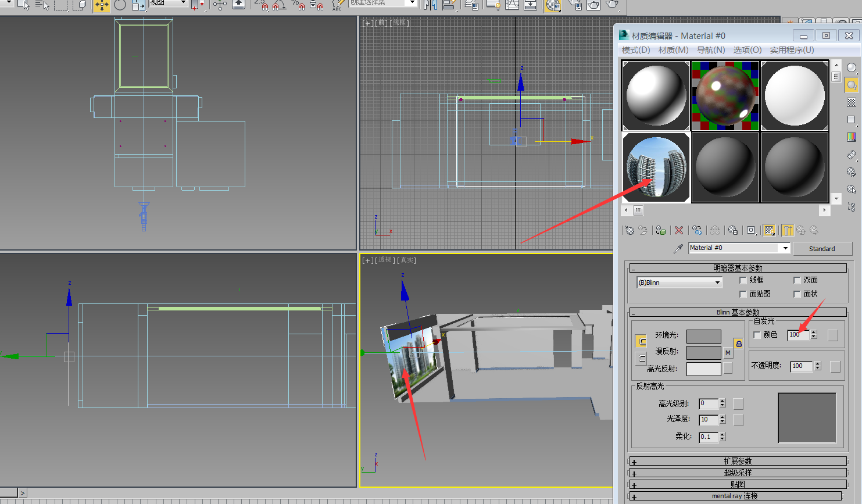Screen dimensions: 862x504
Task: Enable the 双面 (2-Sided) checkbox
Action: [797, 280]
